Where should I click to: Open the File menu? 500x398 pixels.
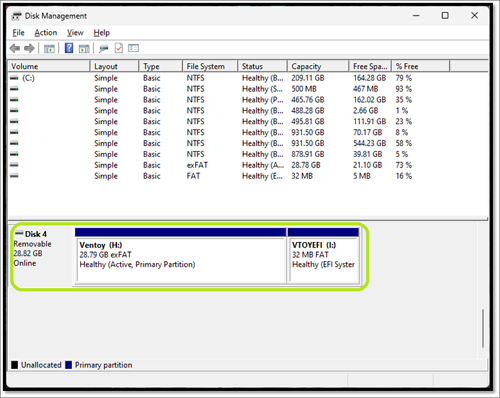[18, 33]
